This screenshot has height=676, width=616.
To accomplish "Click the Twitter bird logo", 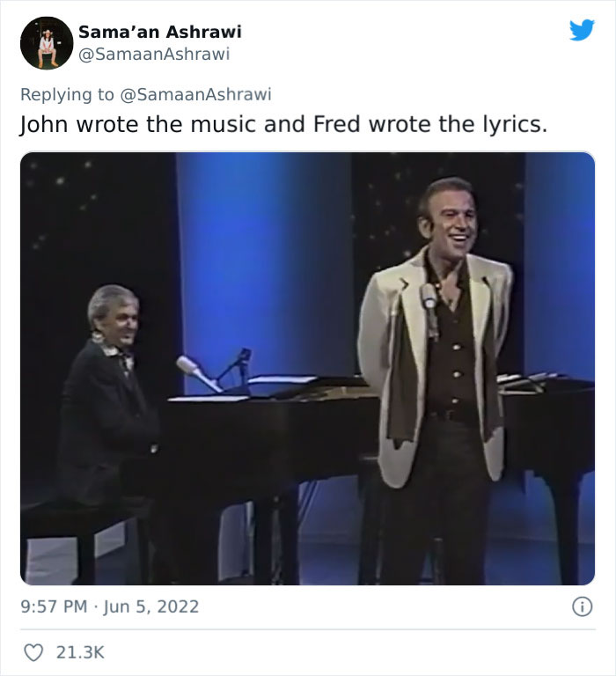I will pyautogui.click(x=582, y=31).
